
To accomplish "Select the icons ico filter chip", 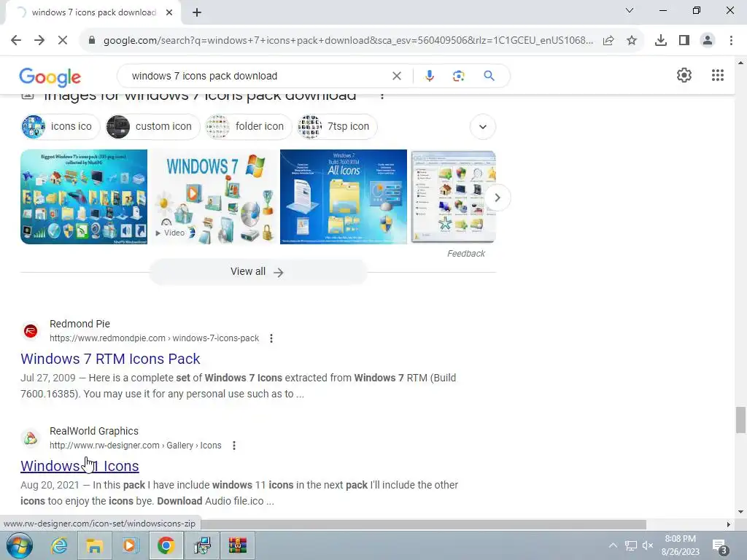I will click(x=61, y=127).
